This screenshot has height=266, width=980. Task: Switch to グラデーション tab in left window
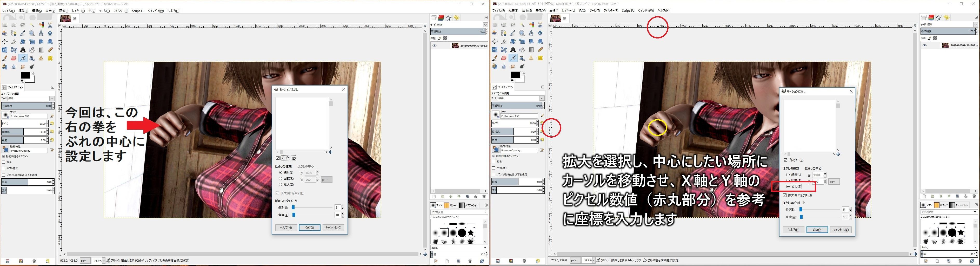tap(469, 205)
